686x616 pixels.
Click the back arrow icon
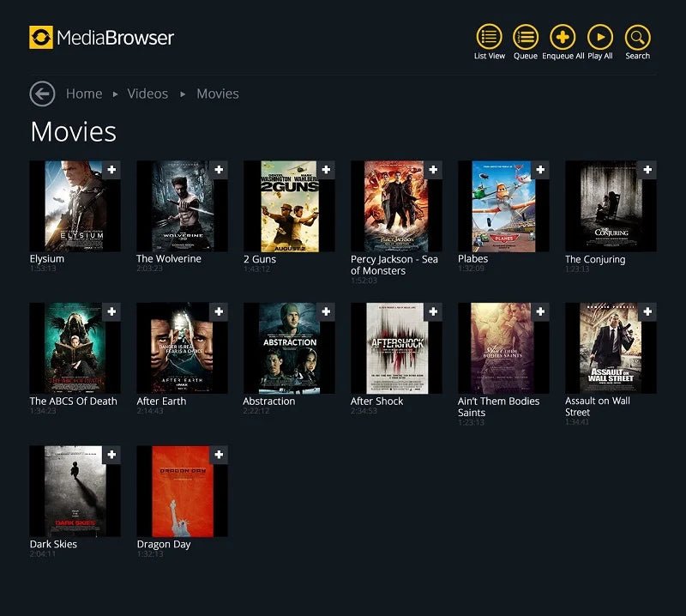pos(41,93)
